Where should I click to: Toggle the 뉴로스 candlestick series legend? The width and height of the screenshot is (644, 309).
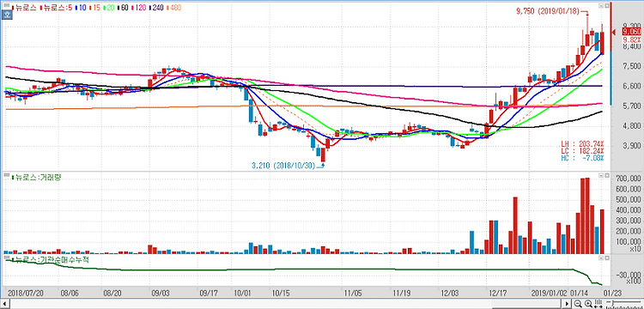click(25, 8)
